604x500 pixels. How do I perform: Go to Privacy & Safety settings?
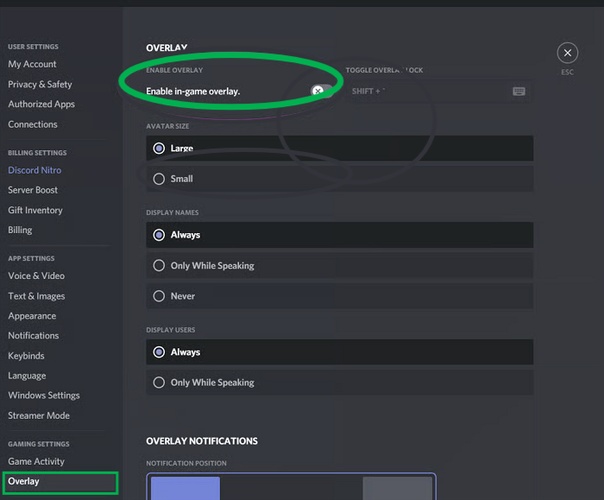click(x=40, y=84)
